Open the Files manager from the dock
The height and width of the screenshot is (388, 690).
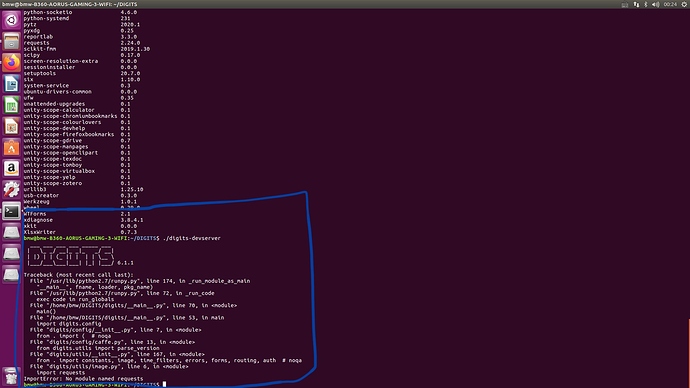click(11, 42)
